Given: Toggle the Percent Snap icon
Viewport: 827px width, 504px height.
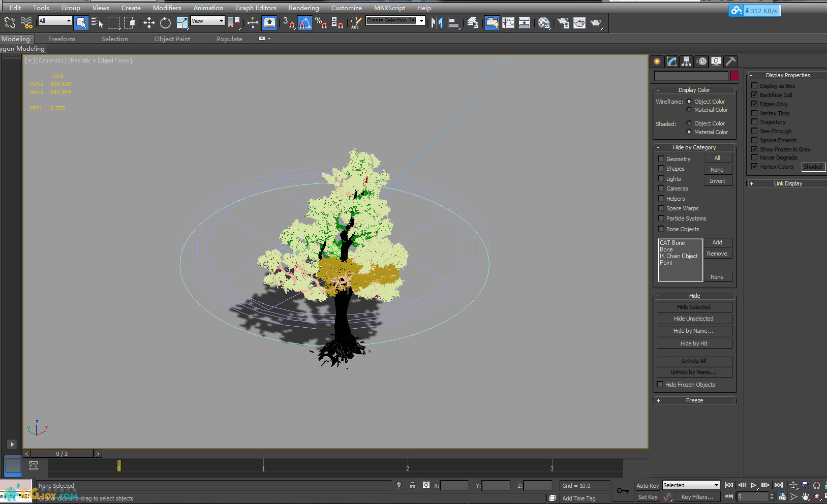Looking at the screenshot, I should (321, 22).
